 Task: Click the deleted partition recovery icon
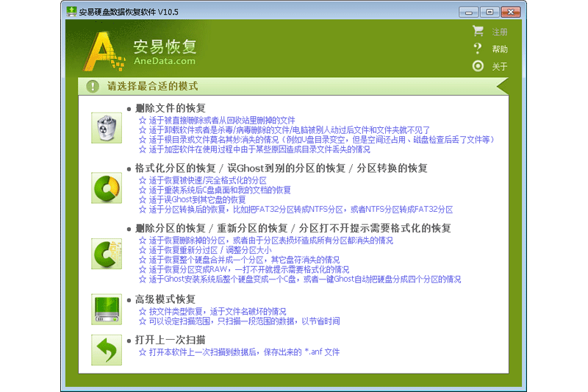tap(107, 253)
